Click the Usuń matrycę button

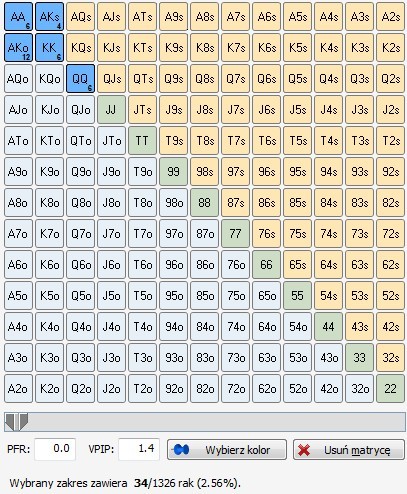(349, 450)
